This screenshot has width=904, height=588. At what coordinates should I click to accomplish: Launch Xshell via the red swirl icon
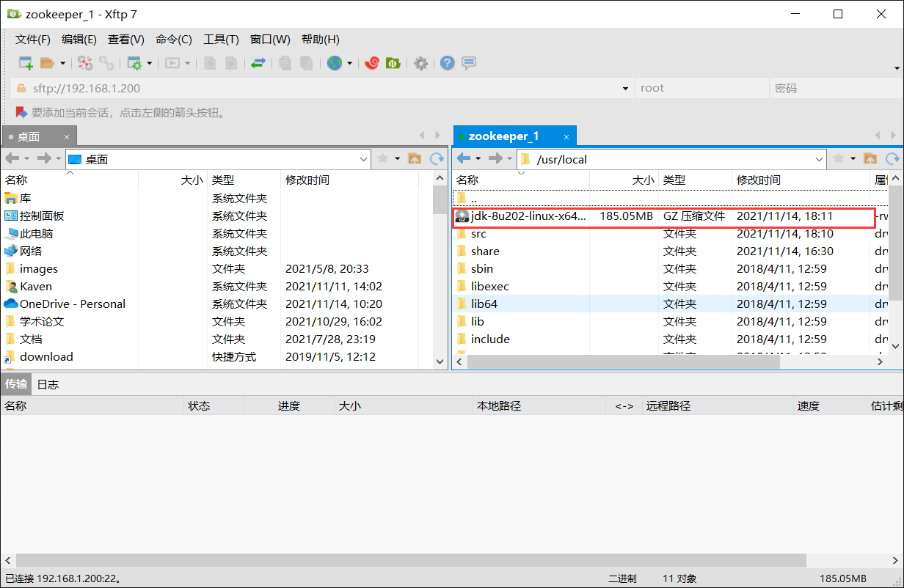tap(373, 63)
